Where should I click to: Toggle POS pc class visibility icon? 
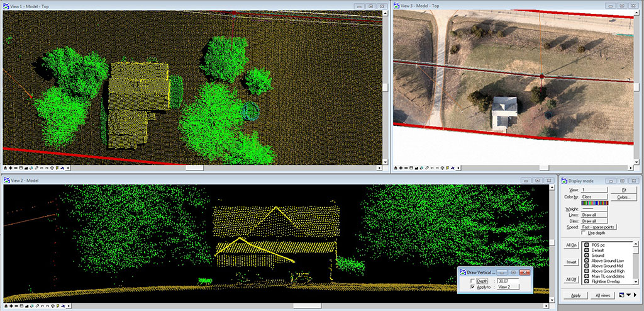[x=587, y=245]
